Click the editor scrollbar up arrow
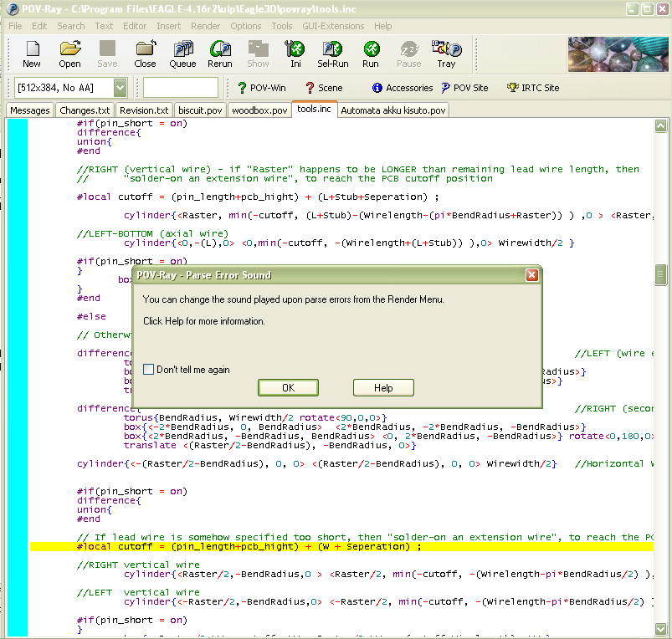 [660, 126]
